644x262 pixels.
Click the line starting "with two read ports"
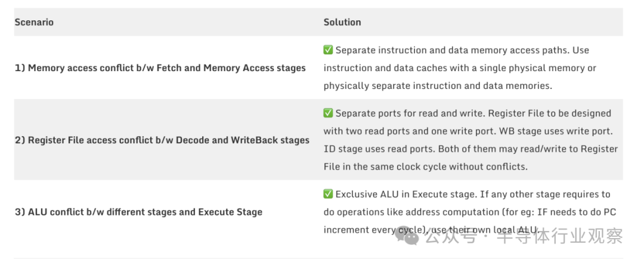click(x=467, y=131)
